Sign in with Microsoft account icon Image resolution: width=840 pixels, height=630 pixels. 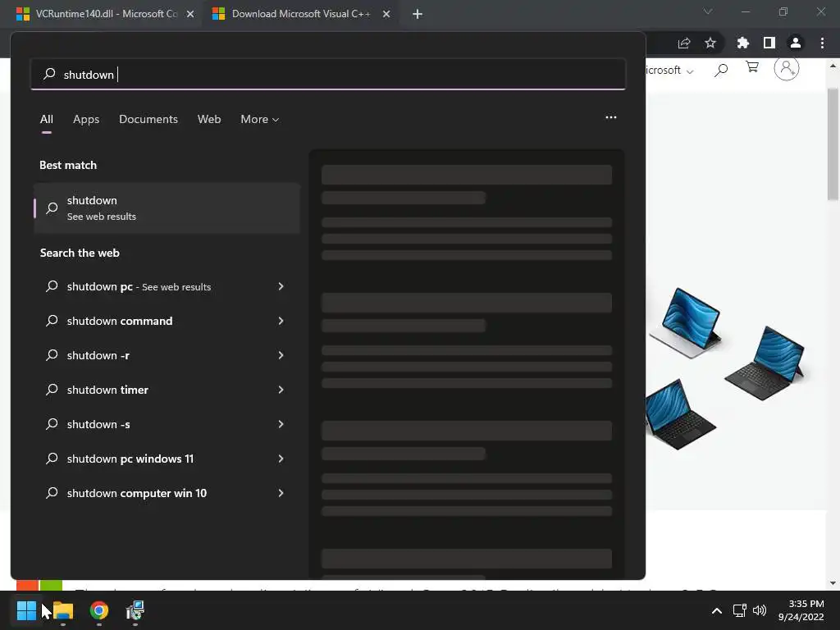pyautogui.click(x=787, y=68)
